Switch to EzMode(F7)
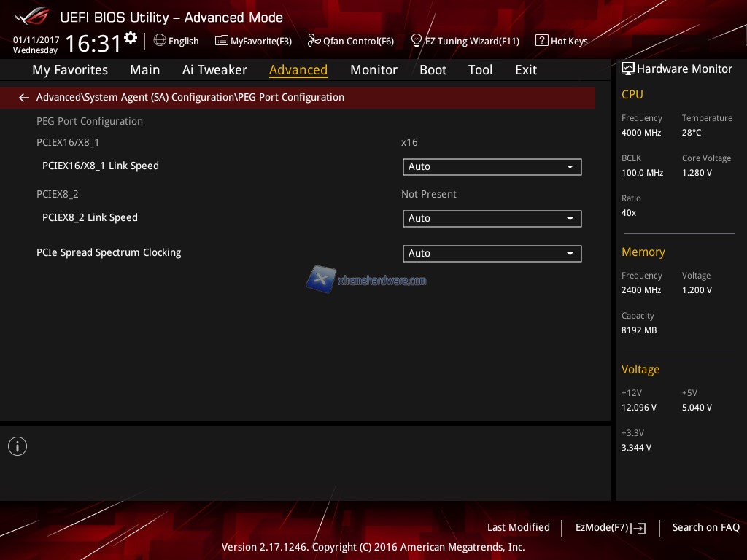The height and width of the screenshot is (560, 747). click(610, 528)
